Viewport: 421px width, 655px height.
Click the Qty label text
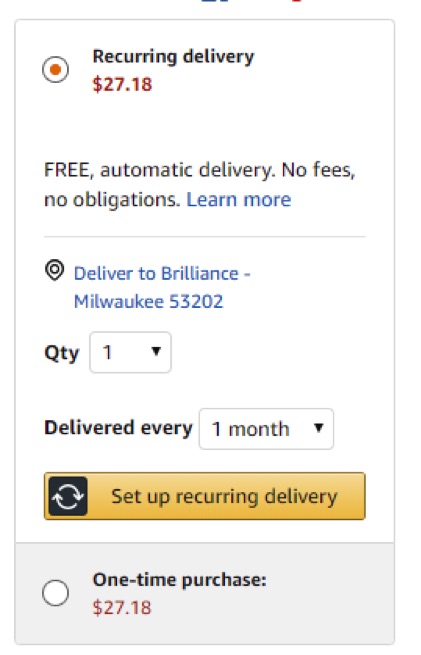[62, 353]
